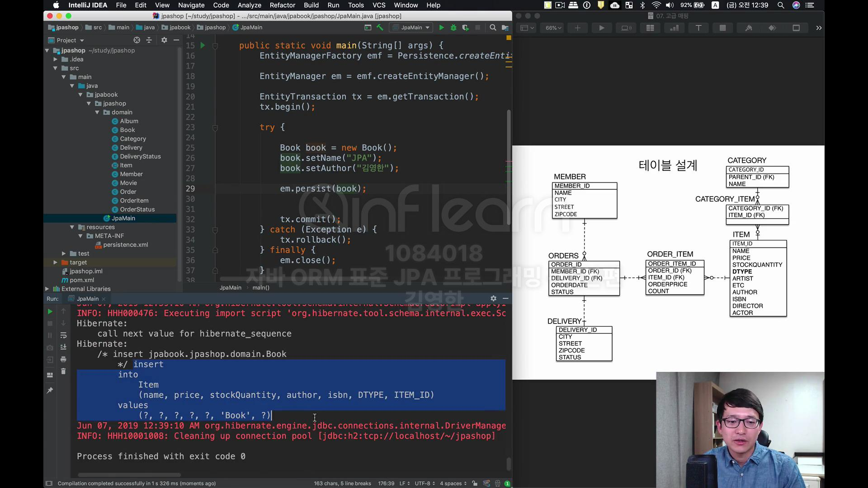Image resolution: width=868 pixels, height=488 pixels.
Task: Open the Refactor menu
Action: (x=282, y=5)
